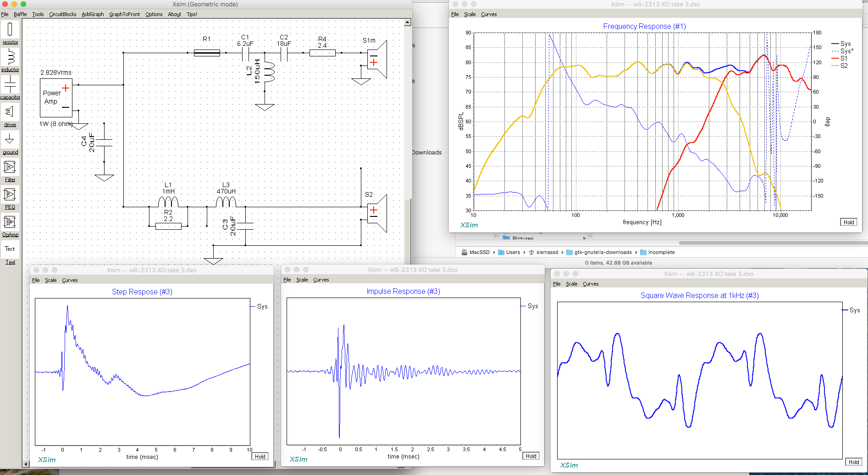
Task: Click the Downloads item in Finder sidebar
Action: (x=427, y=152)
